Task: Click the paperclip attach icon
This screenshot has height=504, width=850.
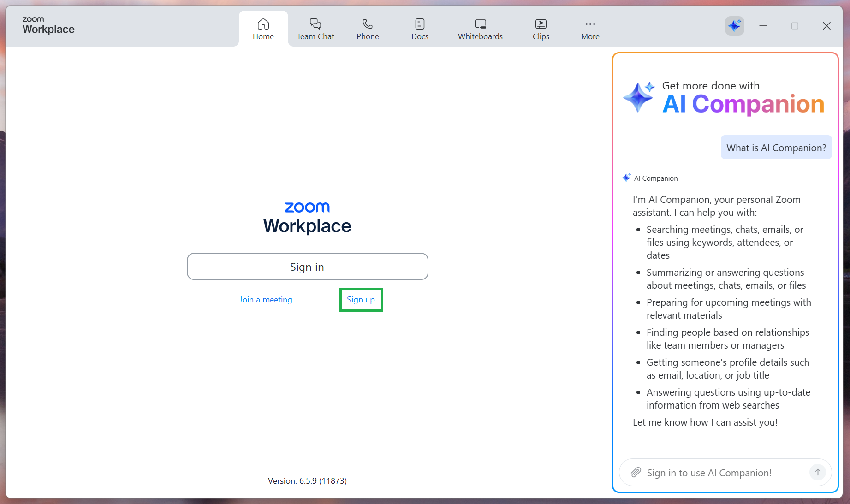Action: (x=636, y=473)
